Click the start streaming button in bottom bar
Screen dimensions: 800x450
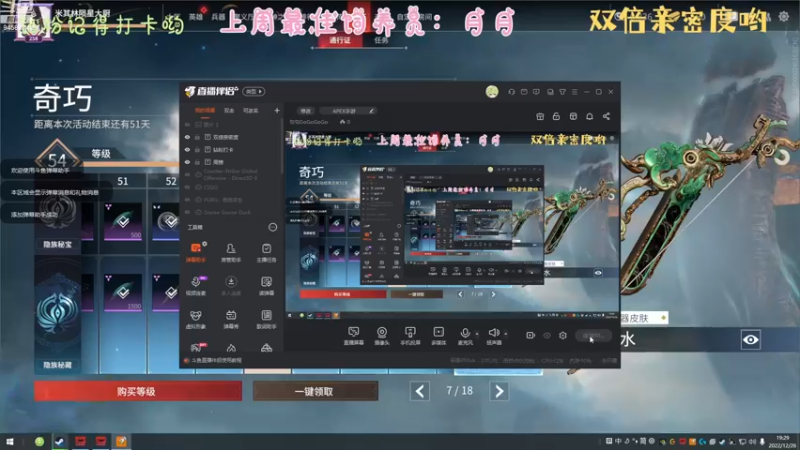click(593, 336)
